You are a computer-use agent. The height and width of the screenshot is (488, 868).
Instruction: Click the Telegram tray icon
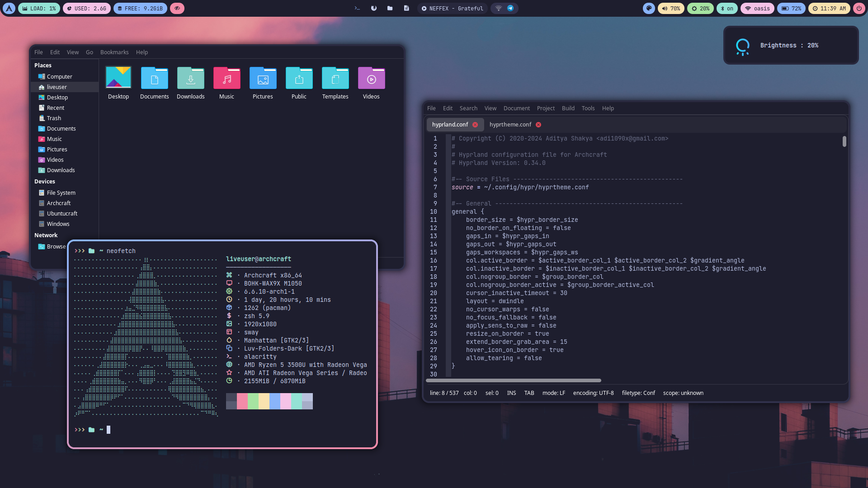pos(510,8)
